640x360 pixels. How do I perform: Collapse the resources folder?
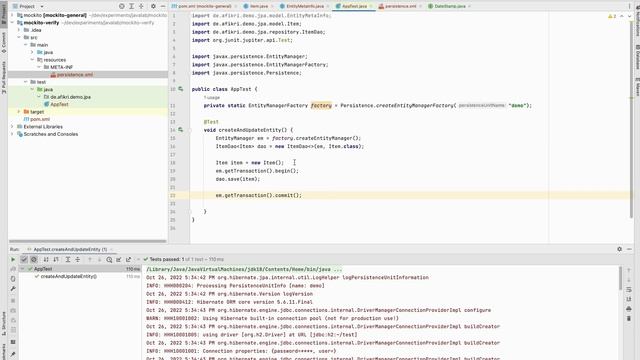point(32,60)
